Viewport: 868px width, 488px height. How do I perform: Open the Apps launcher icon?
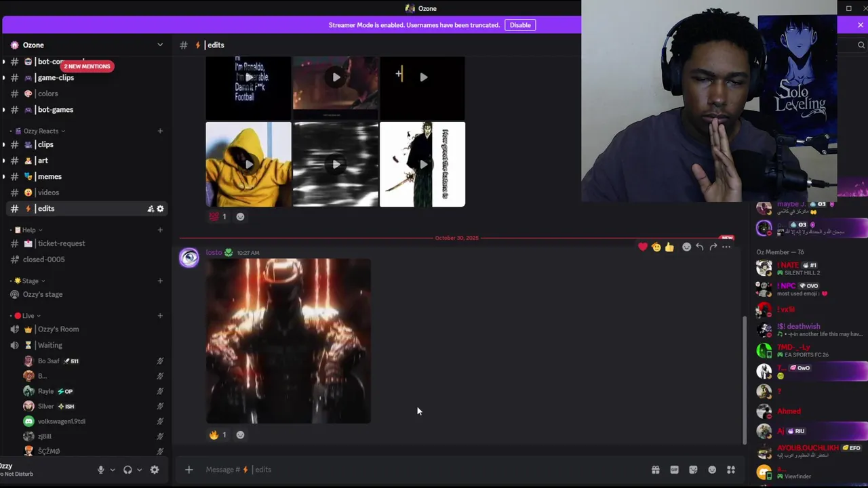click(731, 470)
